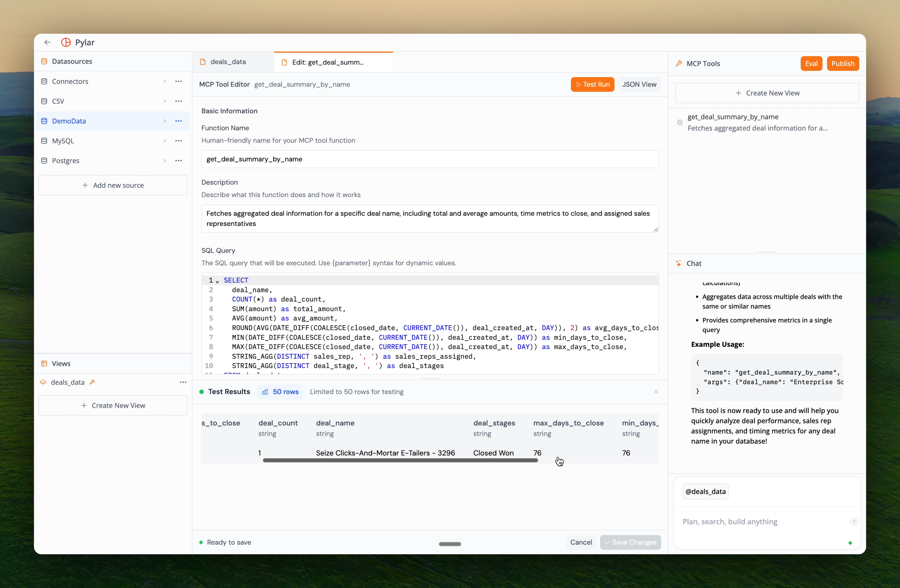Viewport: 900px width, 588px height.
Task: Open more options for DemoData
Action: click(179, 121)
